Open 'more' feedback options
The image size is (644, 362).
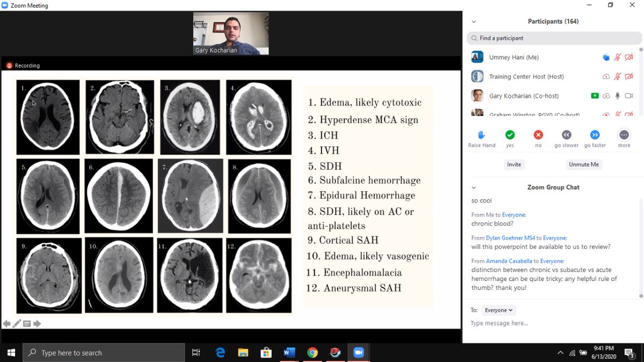(624, 135)
